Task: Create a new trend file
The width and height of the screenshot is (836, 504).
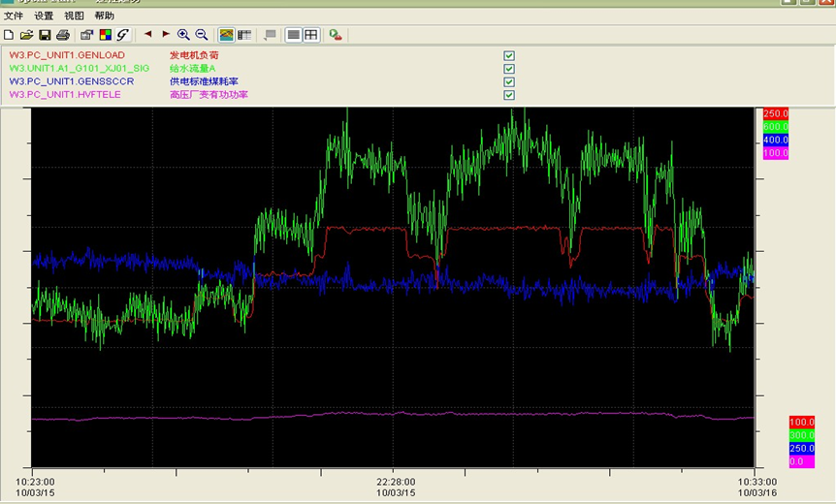Action: (x=9, y=35)
